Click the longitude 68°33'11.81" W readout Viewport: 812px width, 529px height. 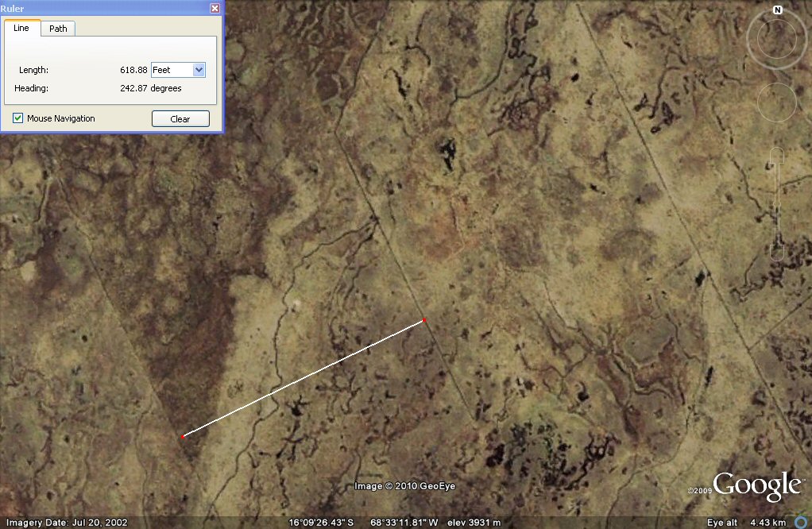[404, 523]
